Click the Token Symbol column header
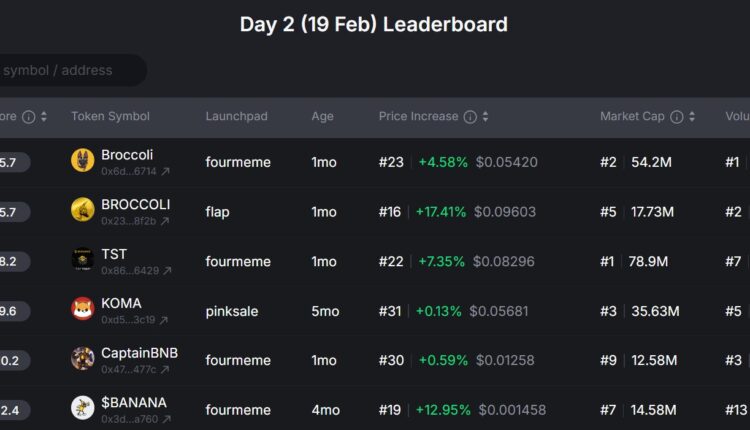 tap(110, 117)
